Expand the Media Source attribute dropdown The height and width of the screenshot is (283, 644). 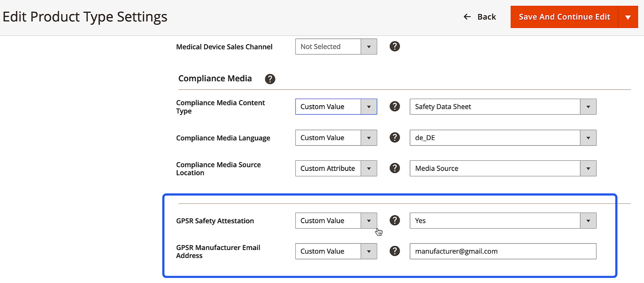coord(503,168)
